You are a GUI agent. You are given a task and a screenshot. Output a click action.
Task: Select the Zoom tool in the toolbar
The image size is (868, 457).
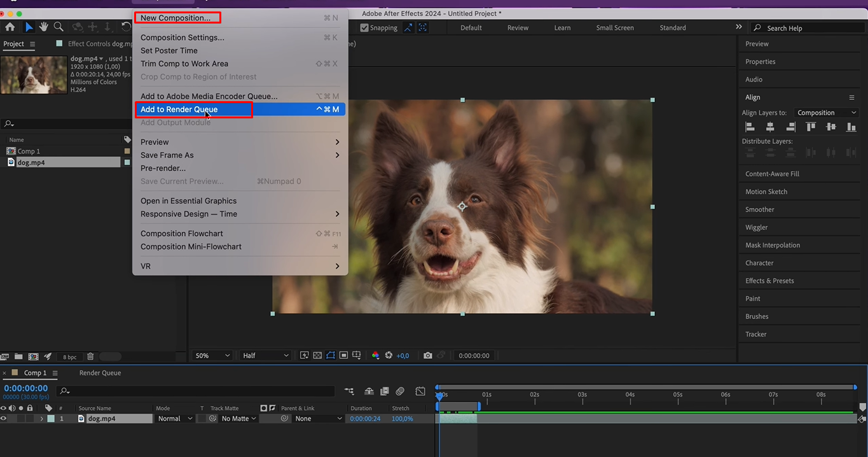(59, 27)
